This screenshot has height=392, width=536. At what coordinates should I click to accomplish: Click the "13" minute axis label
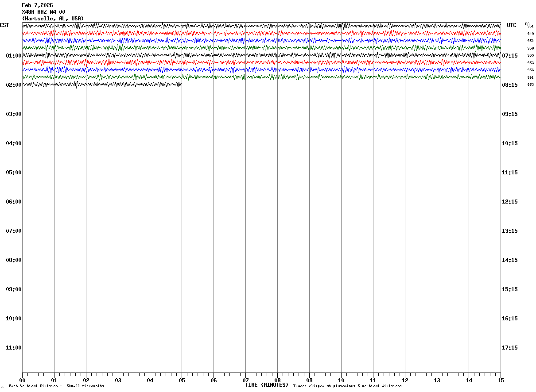pos(437,380)
